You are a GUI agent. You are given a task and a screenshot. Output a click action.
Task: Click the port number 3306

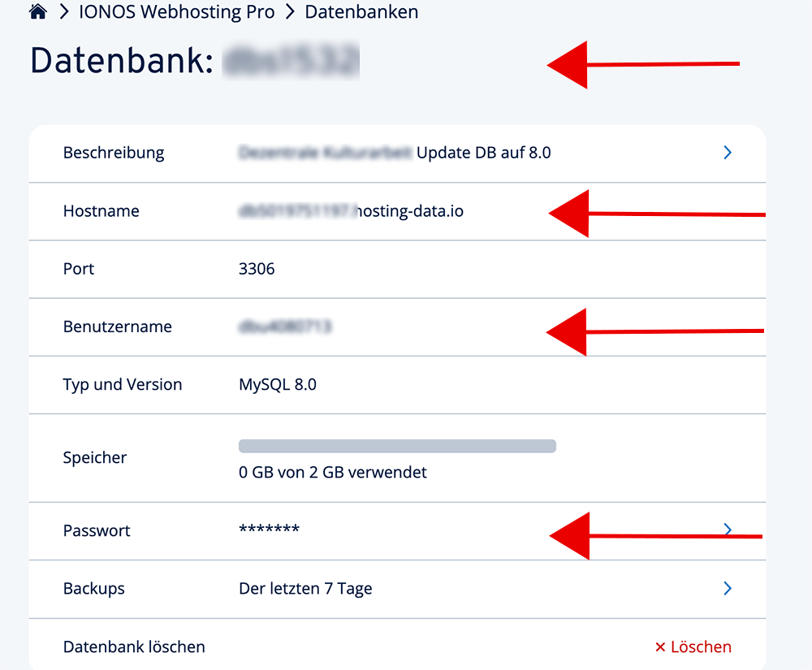(x=257, y=269)
